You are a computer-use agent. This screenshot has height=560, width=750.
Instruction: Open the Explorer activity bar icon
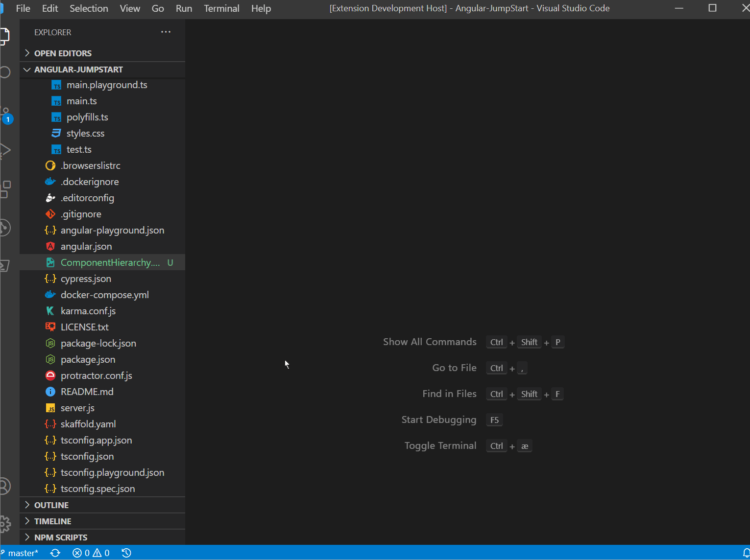[4, 37]
